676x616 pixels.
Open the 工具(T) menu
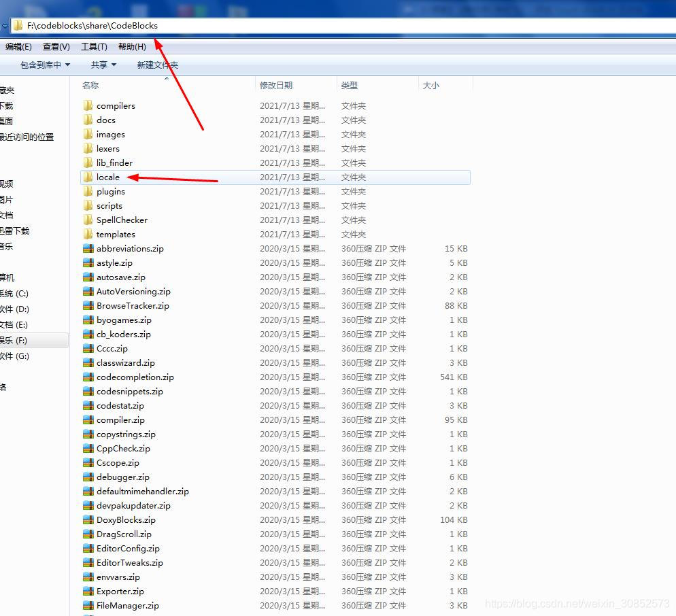(x=94, y=47)
